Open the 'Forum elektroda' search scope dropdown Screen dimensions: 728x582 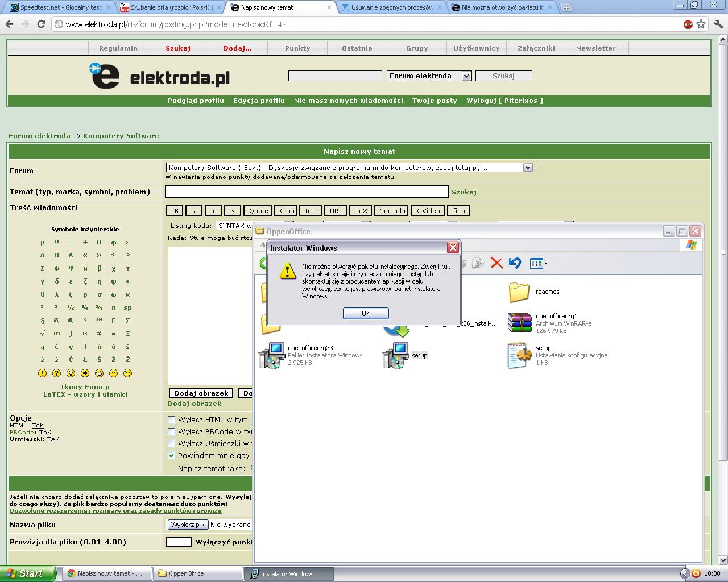point(429,76)
